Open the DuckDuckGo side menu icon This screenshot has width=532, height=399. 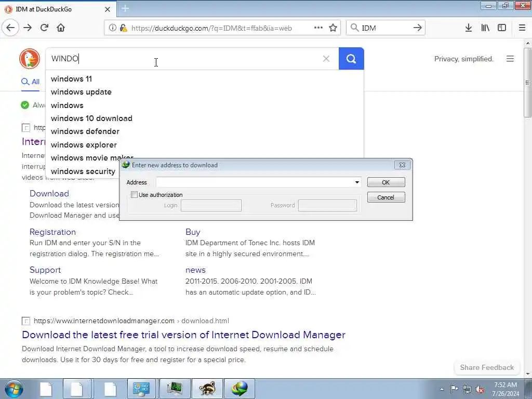pos(510,59)
